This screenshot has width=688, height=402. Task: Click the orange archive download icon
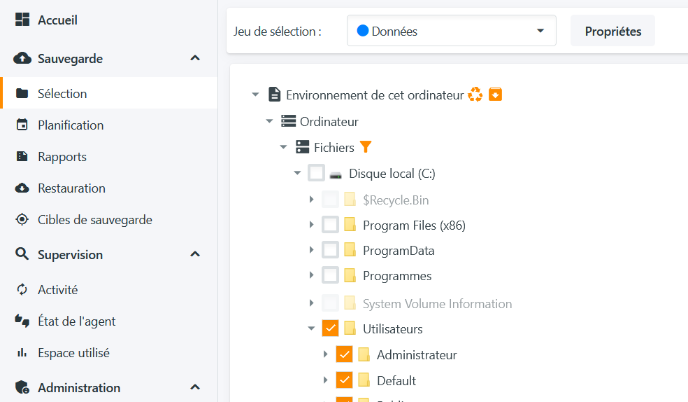495,94
